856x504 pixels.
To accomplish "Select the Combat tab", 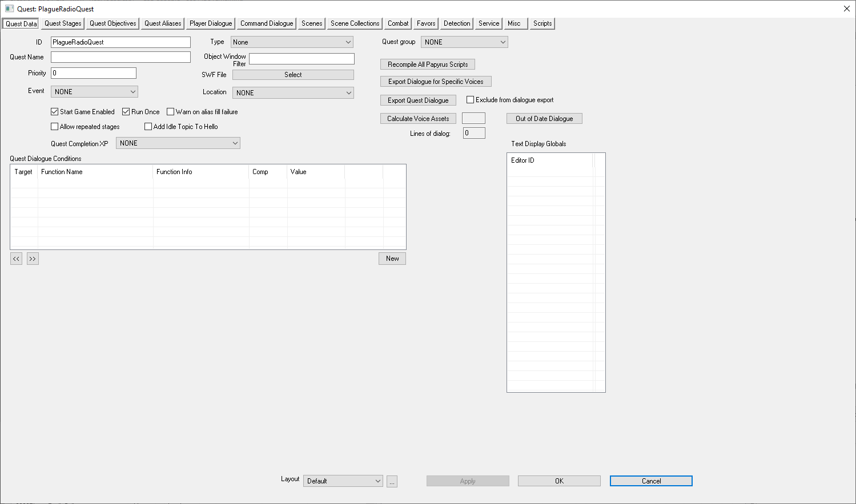I will tap(398, 23).
